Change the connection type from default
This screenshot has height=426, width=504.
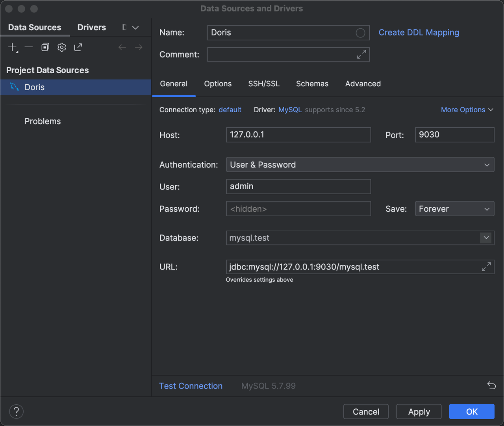pyautogui.click(x=230, y=110)
